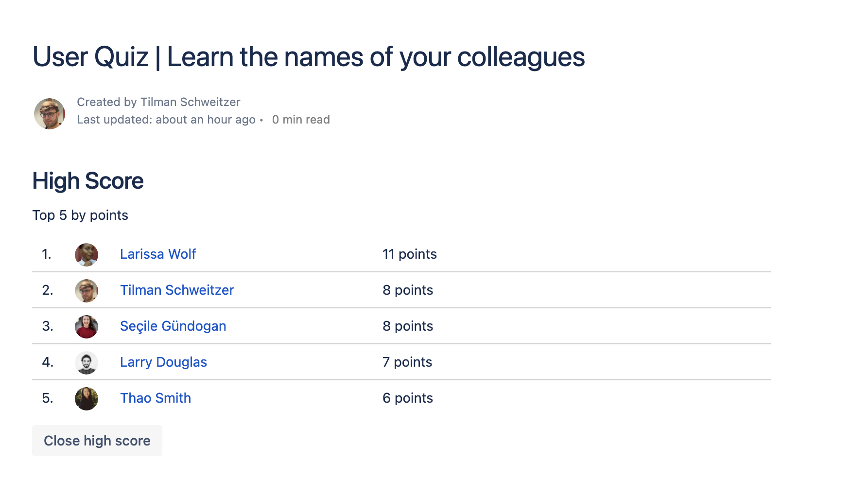The height and width of the screenshot is (498, 868).
Task: Click the Close high score button
Action: click(97, 441)
